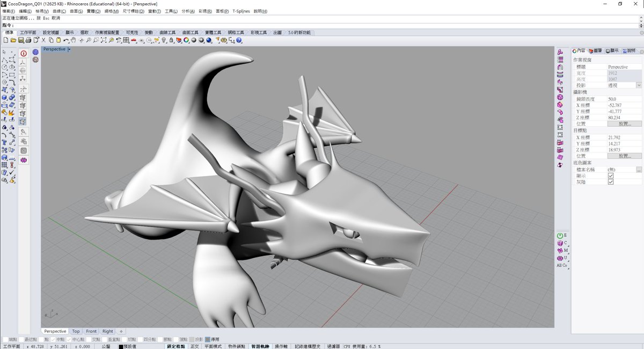
Task: Toggle the 端點 osnap checkbox
Action: coord(6,339)
